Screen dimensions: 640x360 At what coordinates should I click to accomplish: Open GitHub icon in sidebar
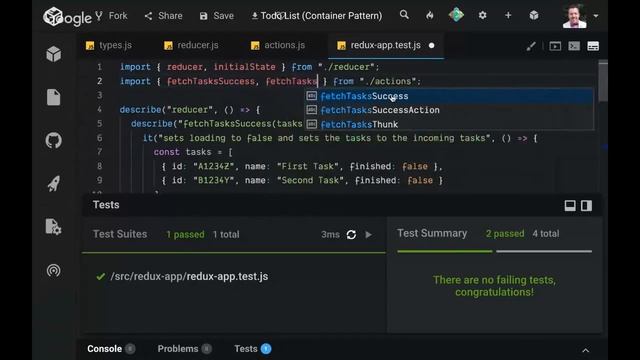point(53,140)
